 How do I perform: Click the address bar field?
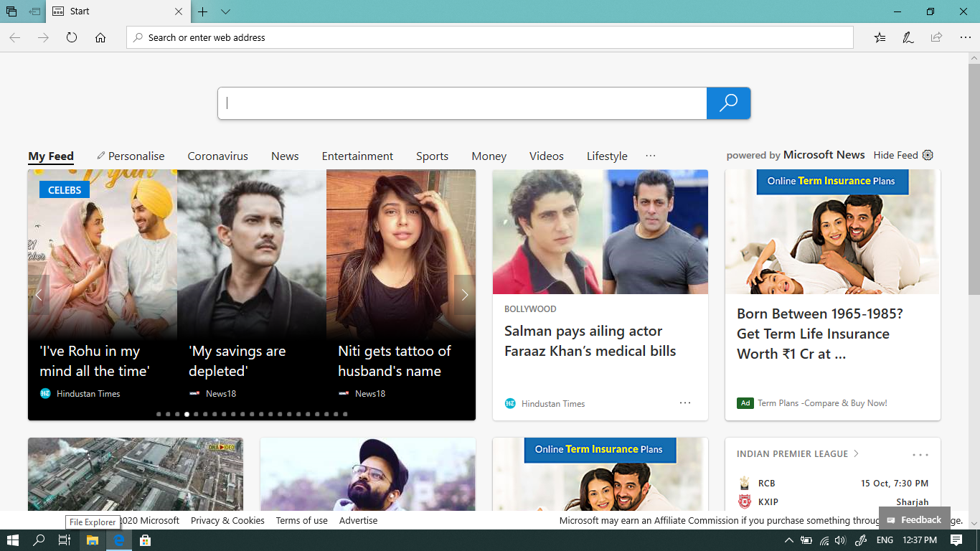point(490,37)
